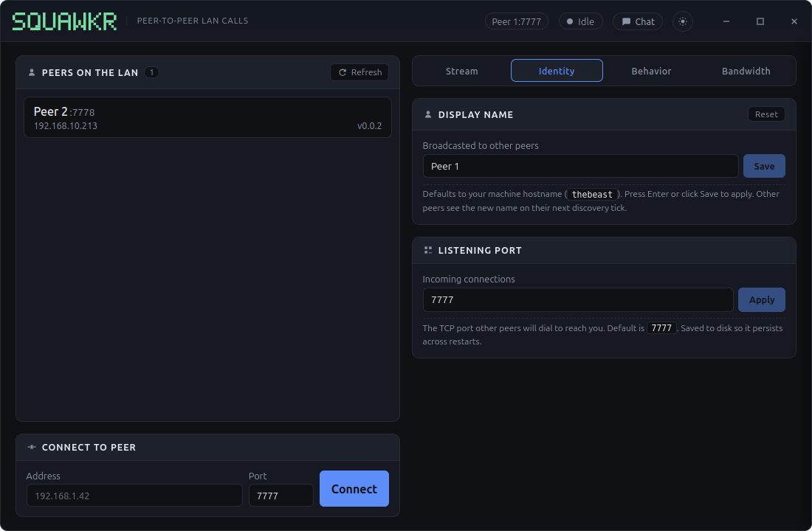Connect to the entered peer address

pyautogui.click(x=354, y=488)
